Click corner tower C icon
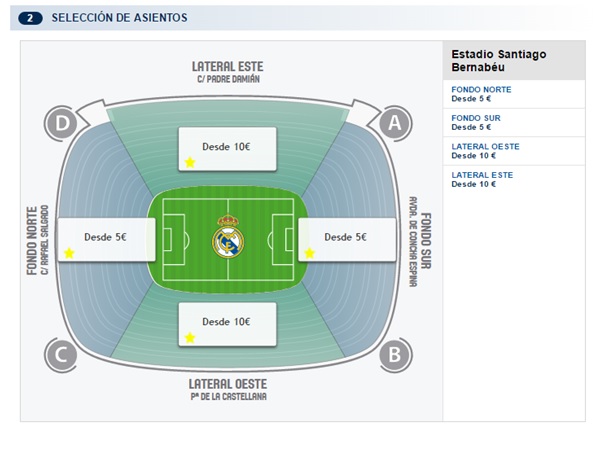 62,354
